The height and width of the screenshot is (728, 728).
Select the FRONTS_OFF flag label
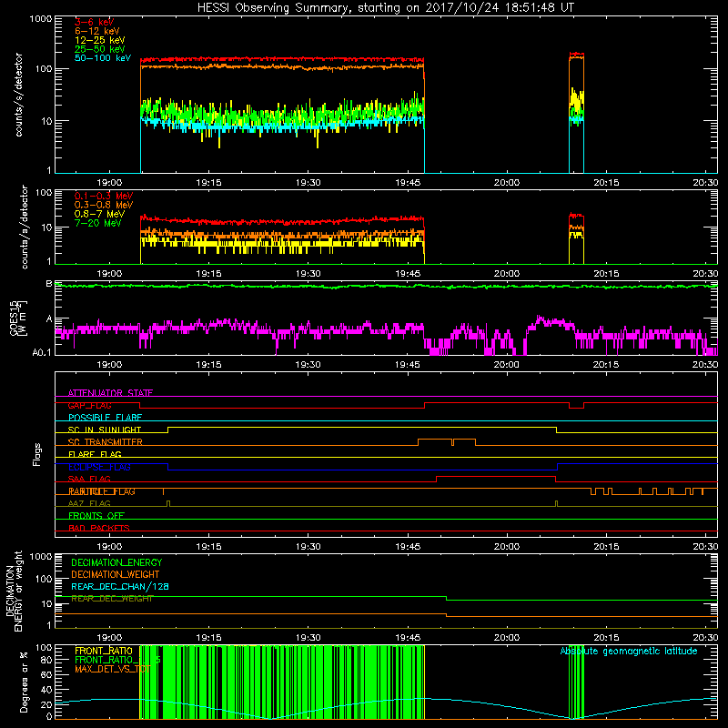pos(96,516)
